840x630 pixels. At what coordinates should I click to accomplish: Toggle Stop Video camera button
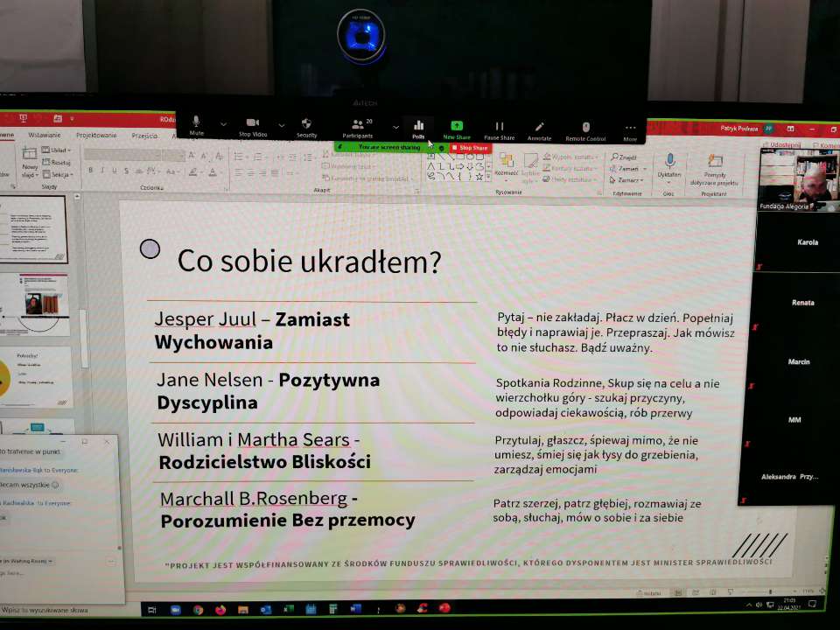coord(252,127)
